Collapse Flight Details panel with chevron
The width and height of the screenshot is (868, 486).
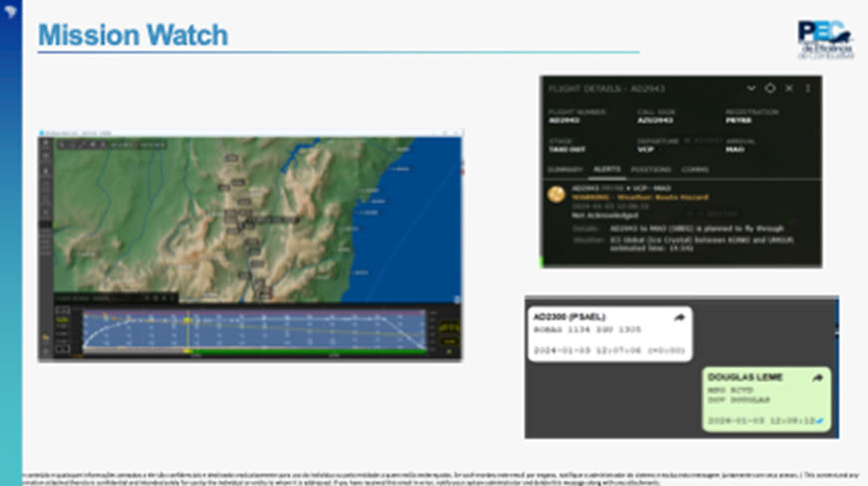tap(750, 89)
